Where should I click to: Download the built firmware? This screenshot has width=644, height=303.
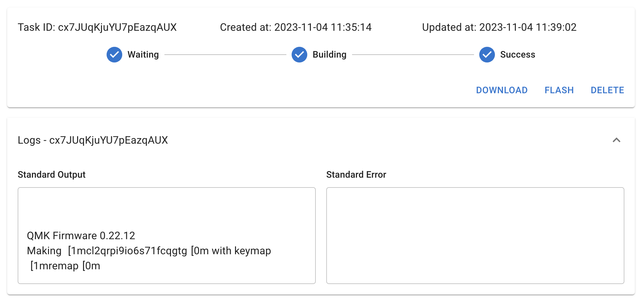pos(501,90)
